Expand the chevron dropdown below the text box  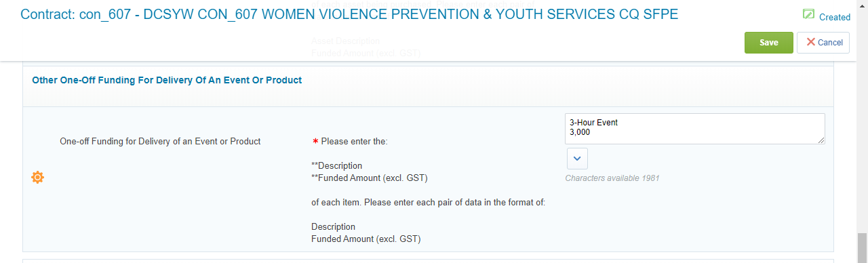(x=576, y=158)
